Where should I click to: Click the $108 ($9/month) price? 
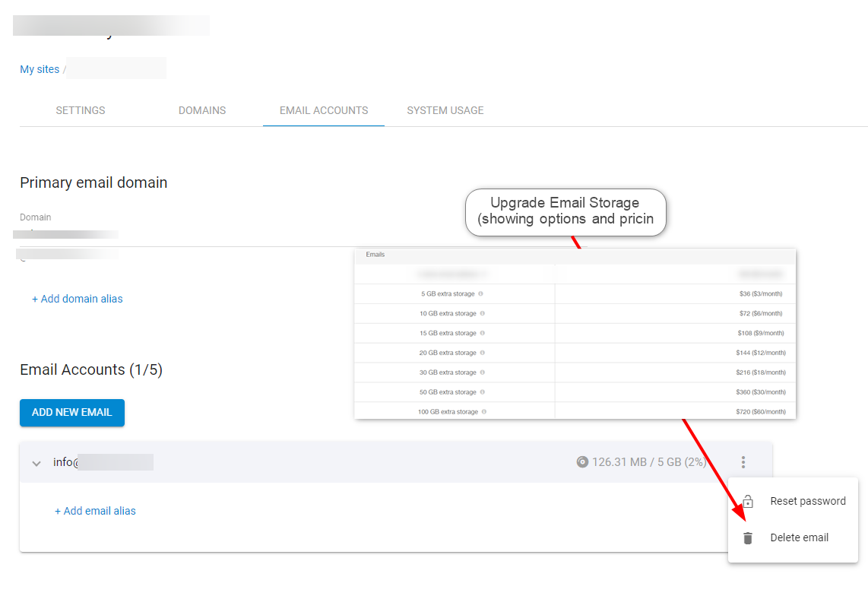tap(761, 333)
